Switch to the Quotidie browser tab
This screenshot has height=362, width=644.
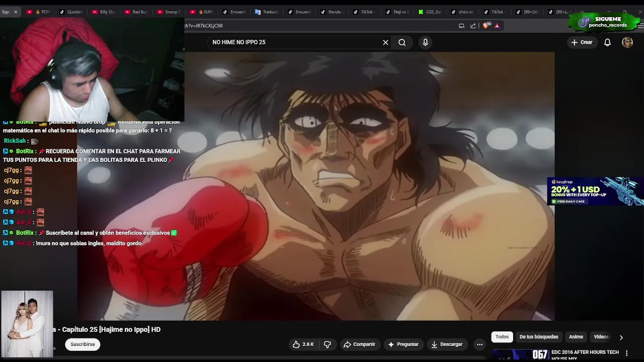71,12
